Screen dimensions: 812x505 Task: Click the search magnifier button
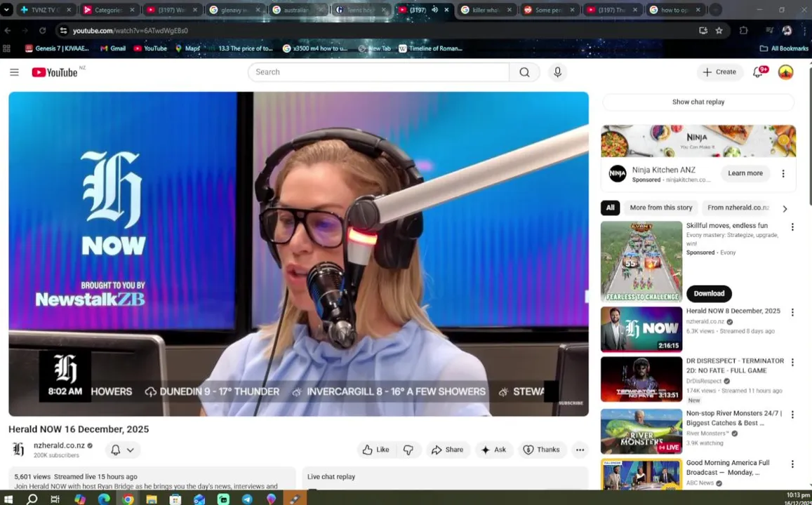coord(524,72)
